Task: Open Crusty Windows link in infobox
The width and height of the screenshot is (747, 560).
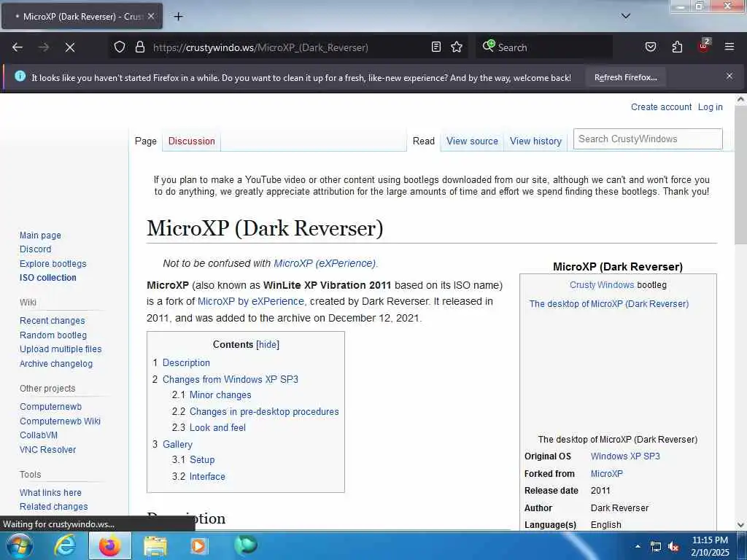Action: pyautogui.click(x=602, y=285)
